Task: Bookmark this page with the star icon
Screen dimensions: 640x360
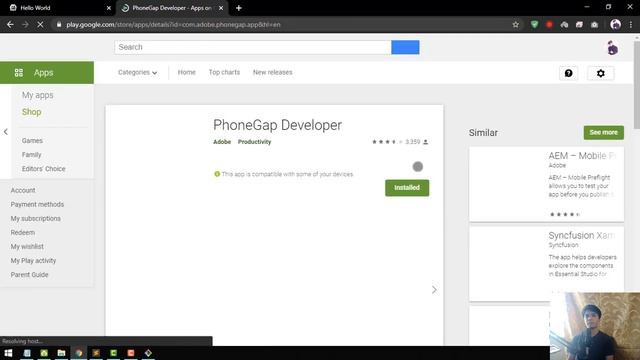Action: tap(516, 24)
